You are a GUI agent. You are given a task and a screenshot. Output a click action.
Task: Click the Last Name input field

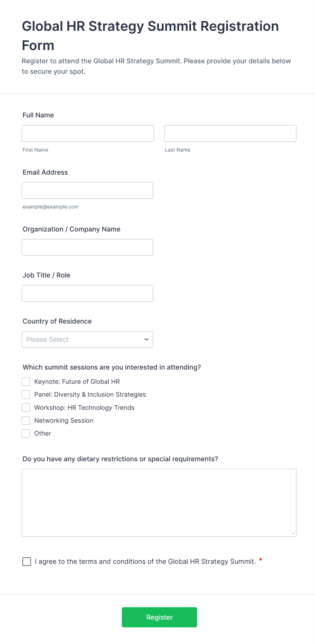[230, 133]
